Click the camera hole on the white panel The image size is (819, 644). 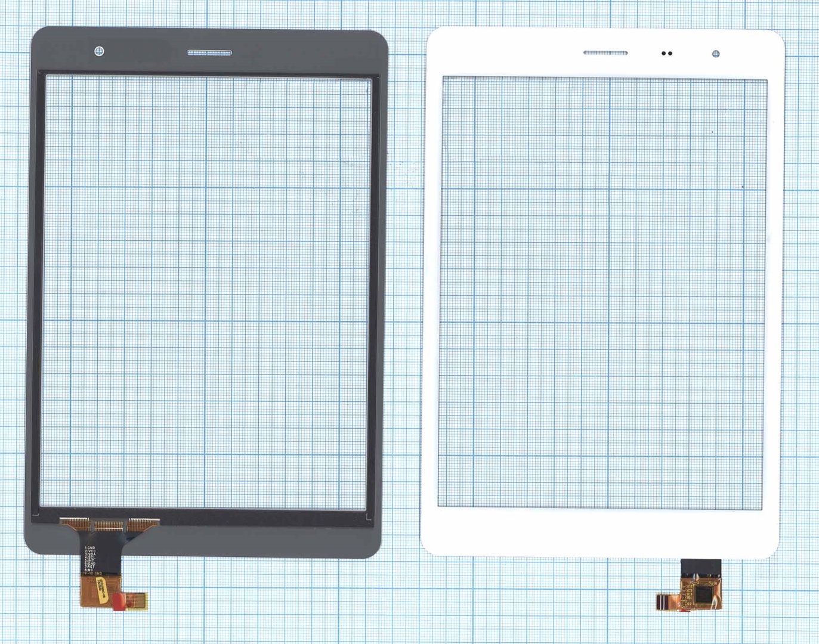(716, 54)
